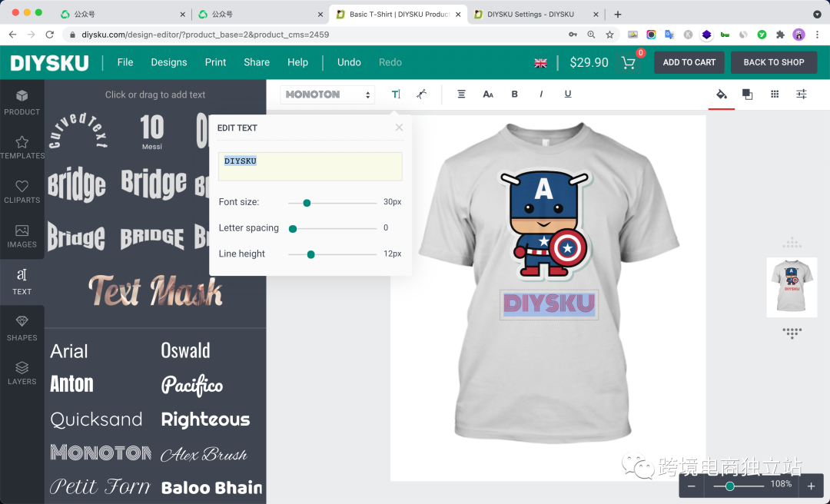Choose the Arial font
Screen dimensions: 830x504
[69, 351]
